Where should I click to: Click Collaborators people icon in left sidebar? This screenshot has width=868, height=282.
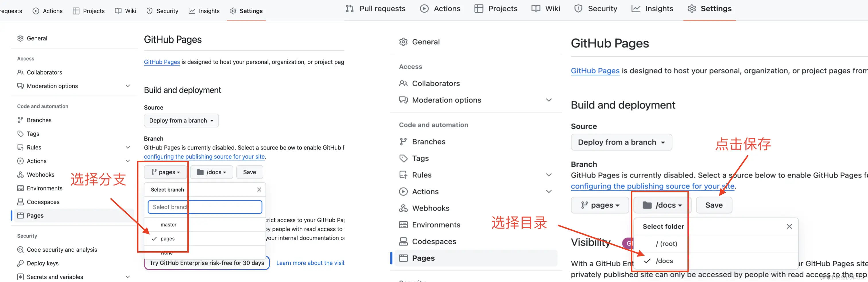(x=21, y=72)
